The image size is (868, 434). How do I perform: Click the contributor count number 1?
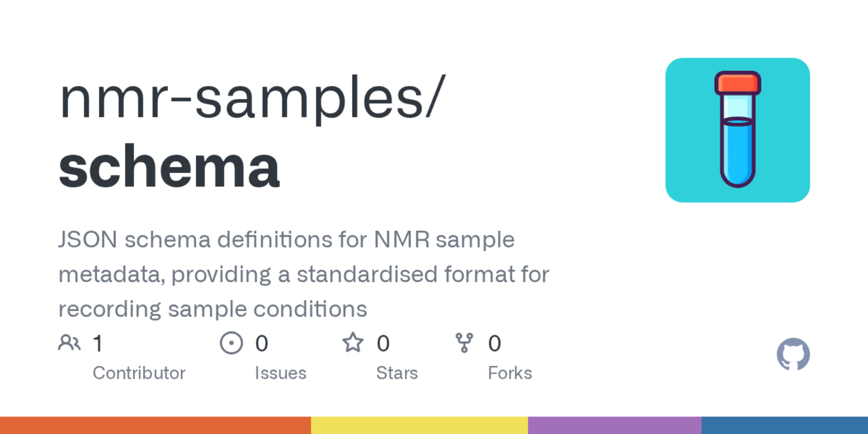(x=98, y=343)
